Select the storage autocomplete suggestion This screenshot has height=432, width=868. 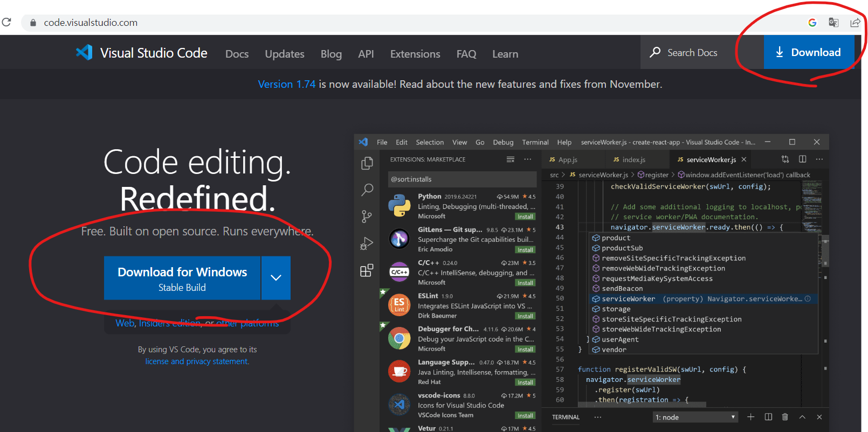704,309
